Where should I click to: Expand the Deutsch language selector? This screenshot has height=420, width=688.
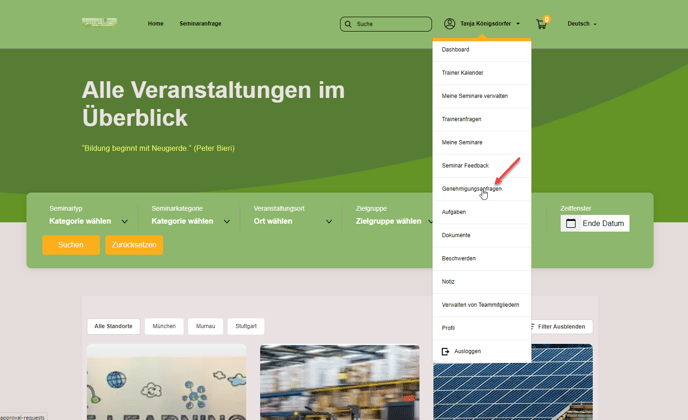581,24
